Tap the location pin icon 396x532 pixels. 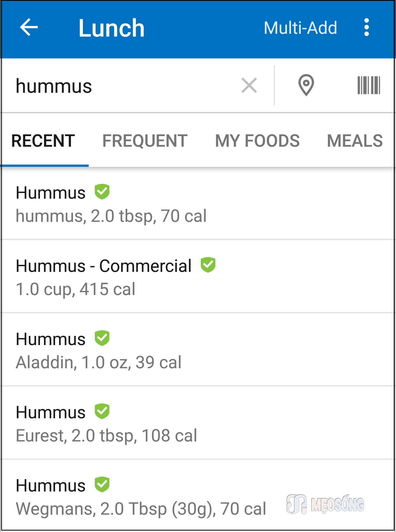tap(306, 85)
